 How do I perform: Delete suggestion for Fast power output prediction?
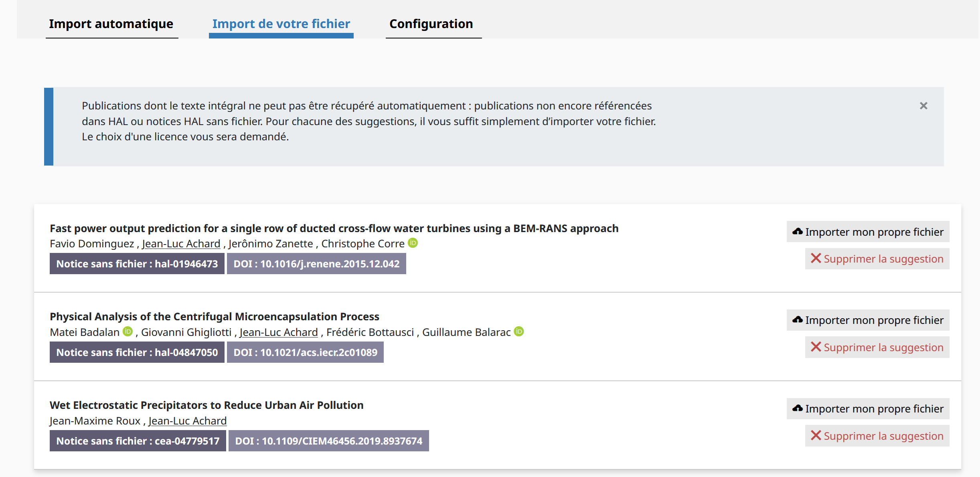click(877, 259)
